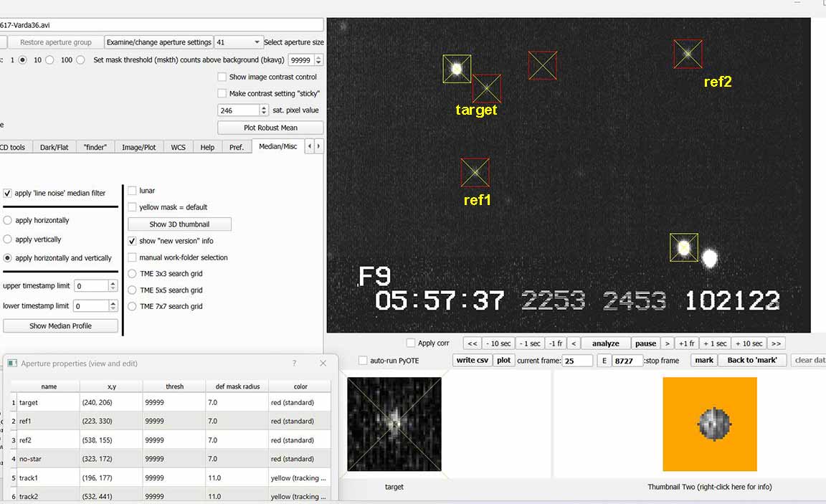Jump to first frame with << button

[x=473, y=343]
